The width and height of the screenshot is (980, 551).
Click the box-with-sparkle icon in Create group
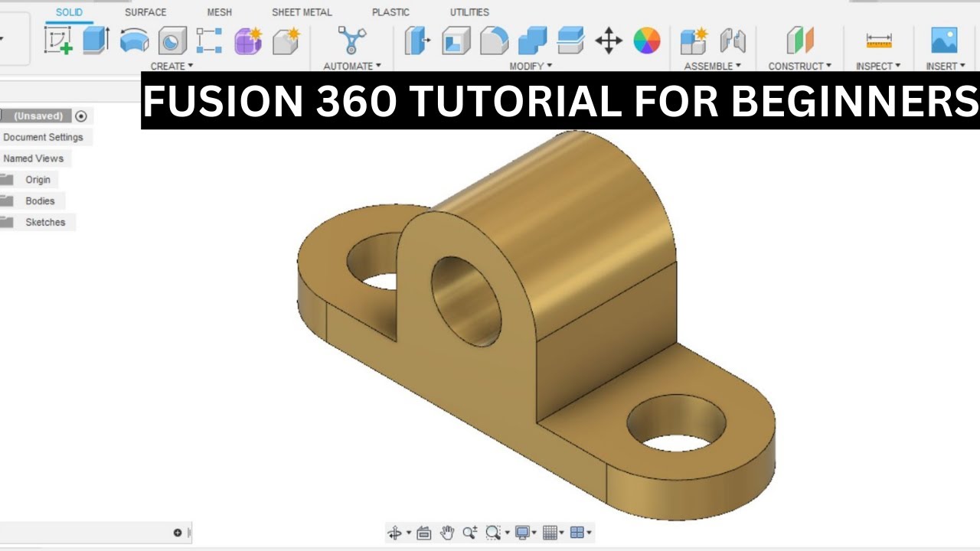click(x=286, y=41)
